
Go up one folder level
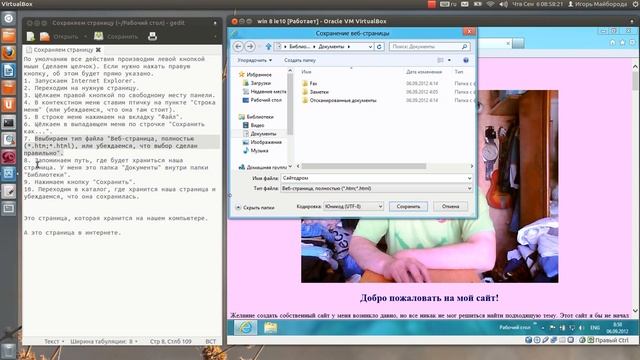coord(268,47)
